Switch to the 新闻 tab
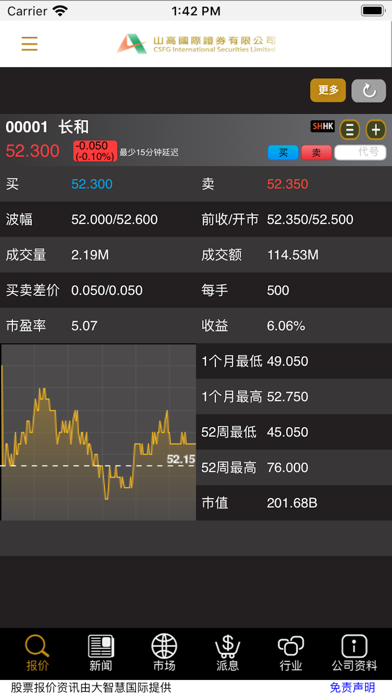The image size is (392, 696). tap(101, 652)
